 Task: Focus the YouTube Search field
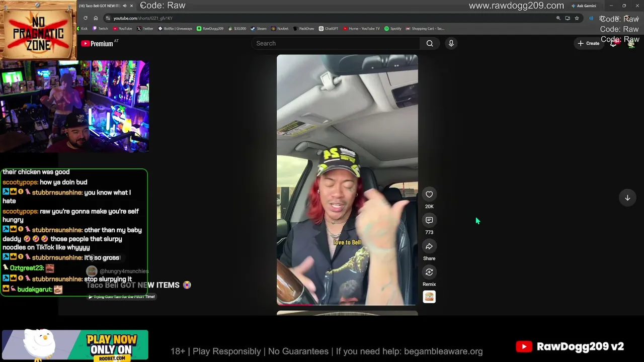pyautogui.click(x=336, y=43)
